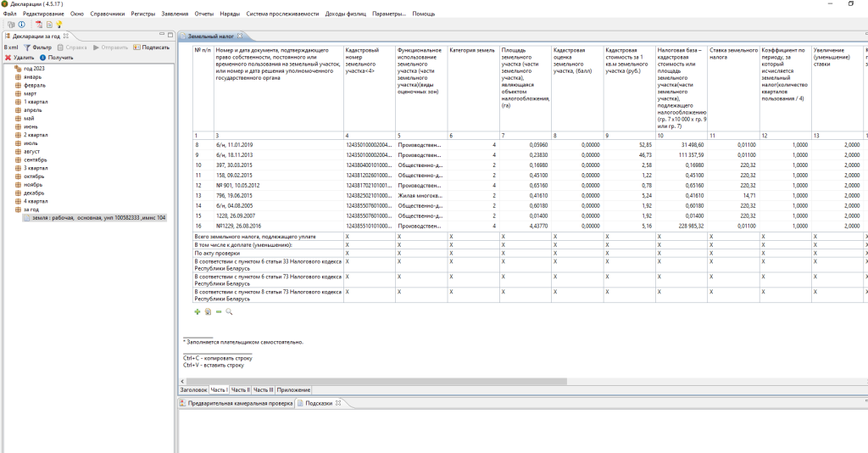Click the copy row icon below table
This screenshot has height=453, width=868.
(208, 312)
